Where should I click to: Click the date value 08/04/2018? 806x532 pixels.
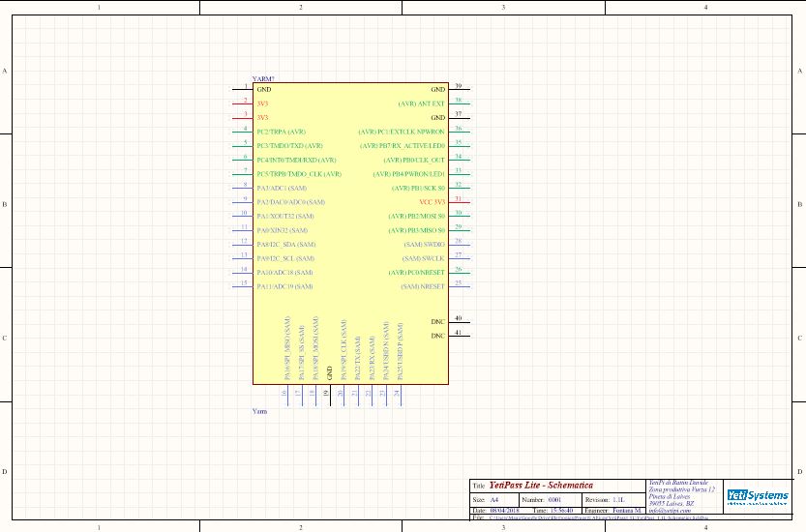tap(504, 511)
